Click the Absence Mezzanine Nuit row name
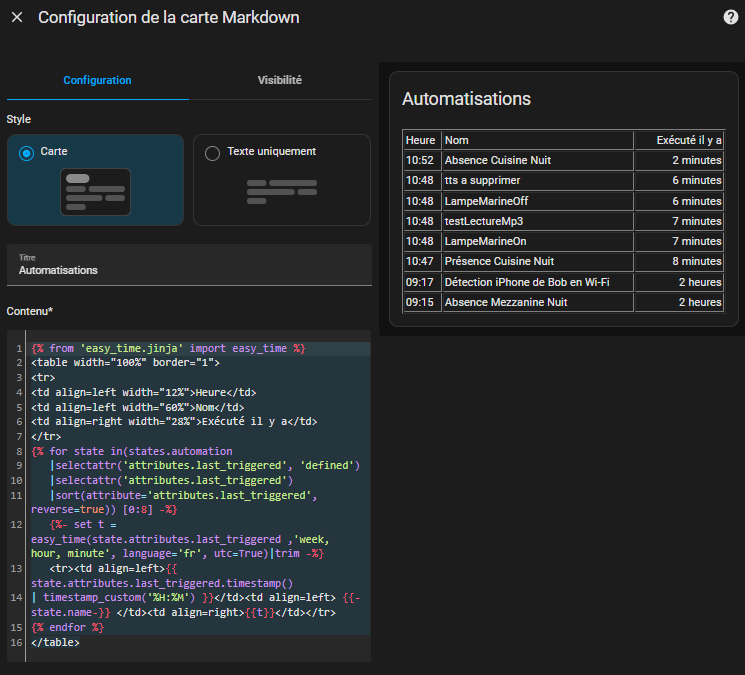The height and width of the screenshot is (675, 745). pyautogui.click(x=506, y=302)
